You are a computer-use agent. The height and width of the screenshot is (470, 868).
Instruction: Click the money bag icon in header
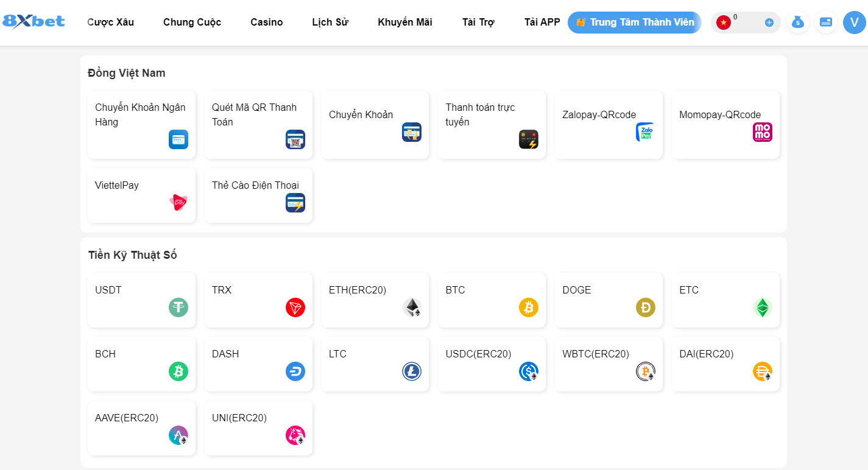click(797, 23)
